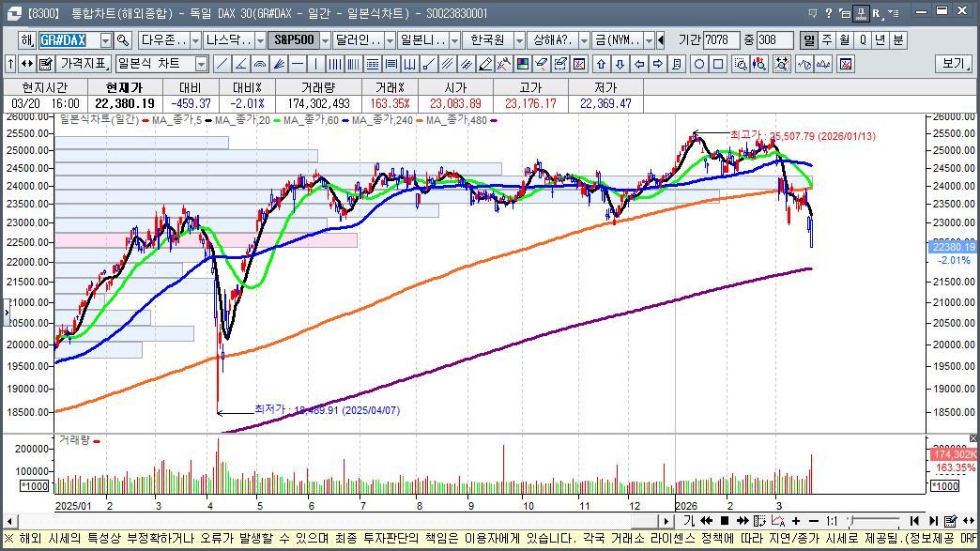Click the bottom stop playback square
The width and height of the screenshot is (980, 551).
click(725, 521)
